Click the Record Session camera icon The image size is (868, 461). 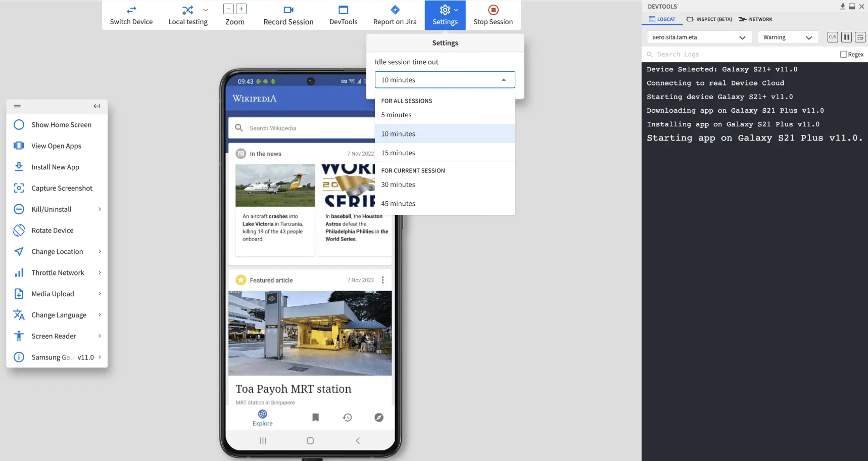pos(288,10)
